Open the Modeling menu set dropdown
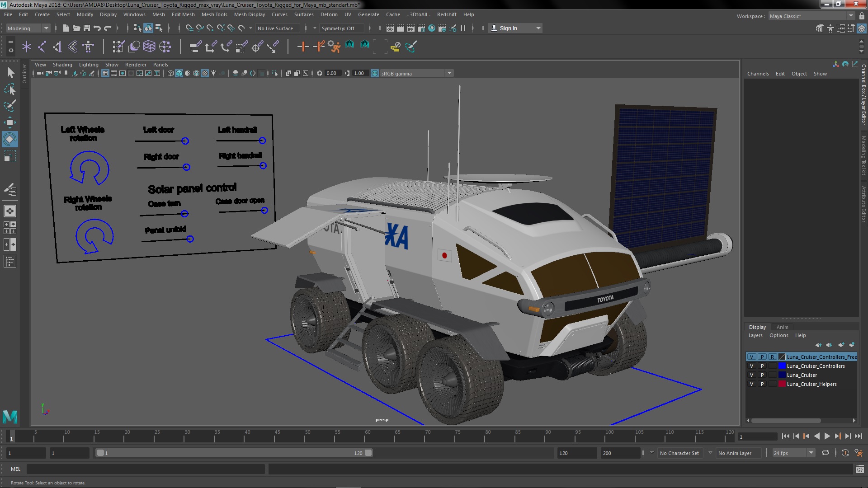 pos(28,28)
